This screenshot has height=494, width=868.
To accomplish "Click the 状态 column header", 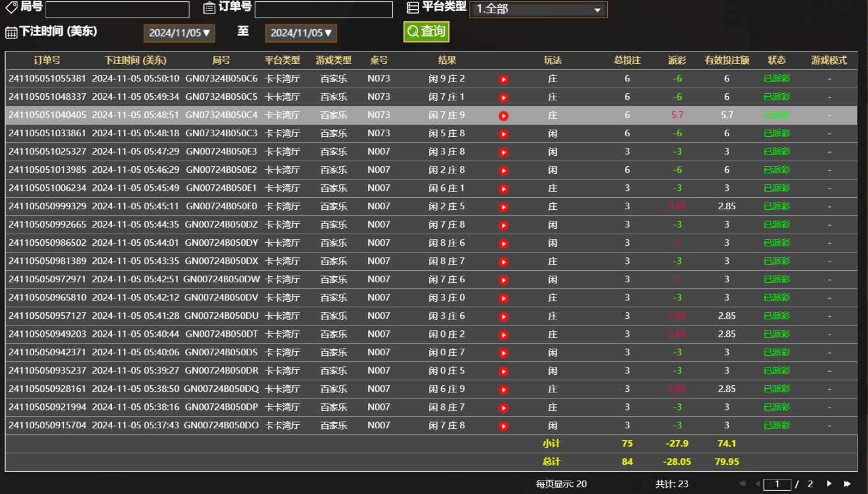I will tap(777, 60).
